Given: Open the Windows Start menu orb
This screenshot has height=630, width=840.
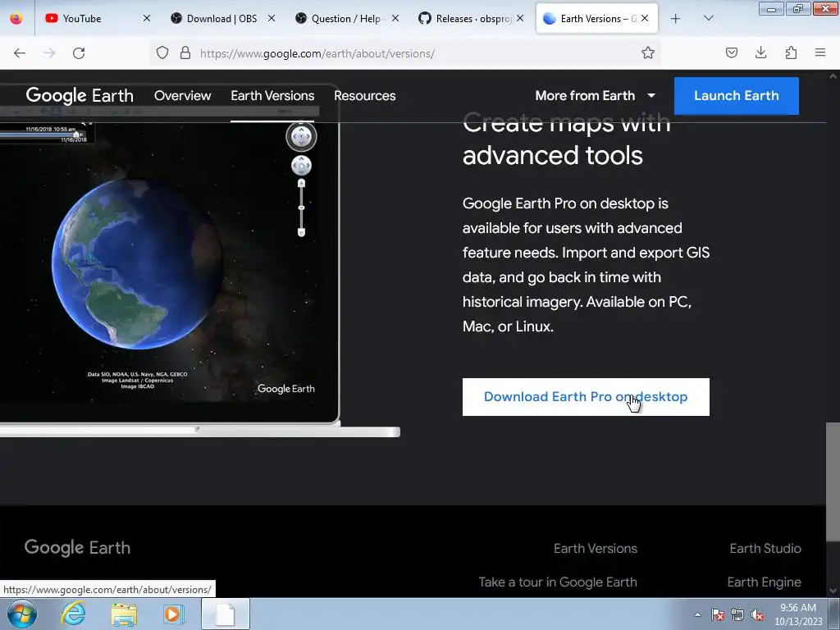Looking at the screenshot, I should pos(22,614).
